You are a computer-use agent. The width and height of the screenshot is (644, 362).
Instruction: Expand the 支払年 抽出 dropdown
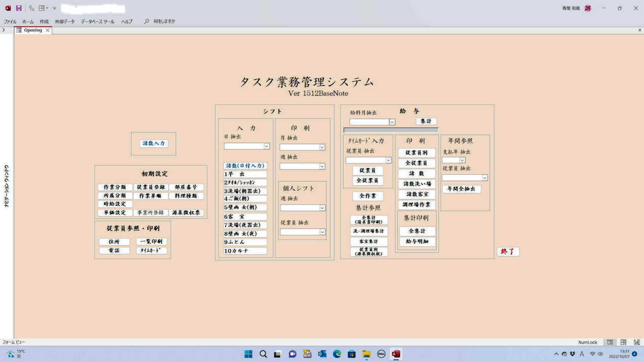pyautogui.click(x=462, y=160)
